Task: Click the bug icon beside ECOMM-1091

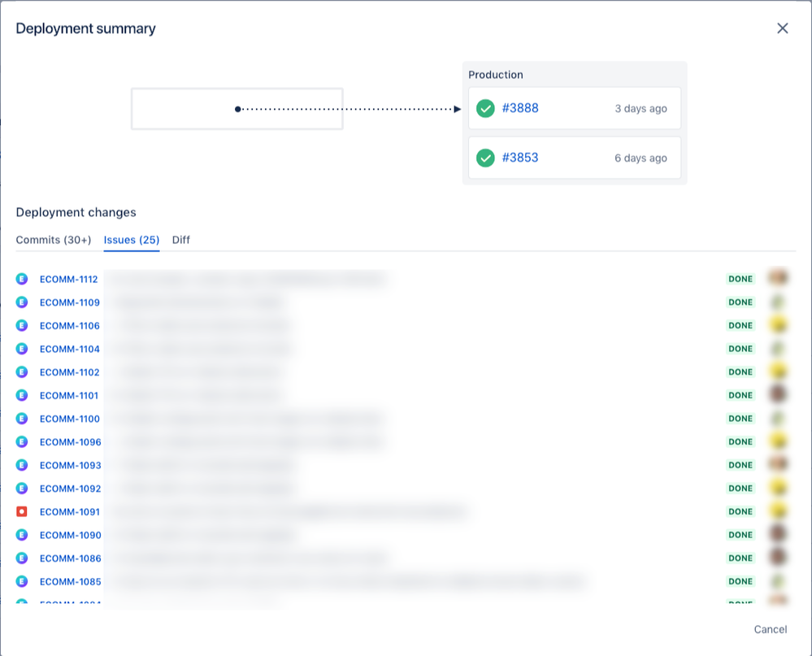Action: coord(24,511)
